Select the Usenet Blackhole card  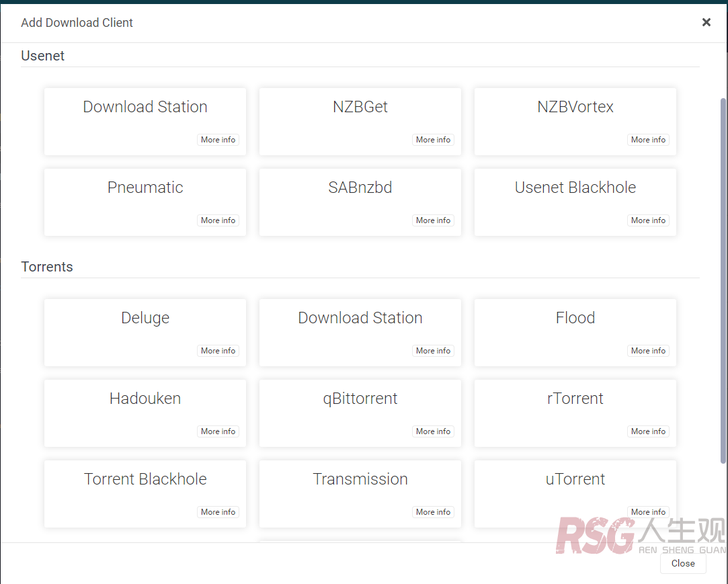[x=575, y=202]
